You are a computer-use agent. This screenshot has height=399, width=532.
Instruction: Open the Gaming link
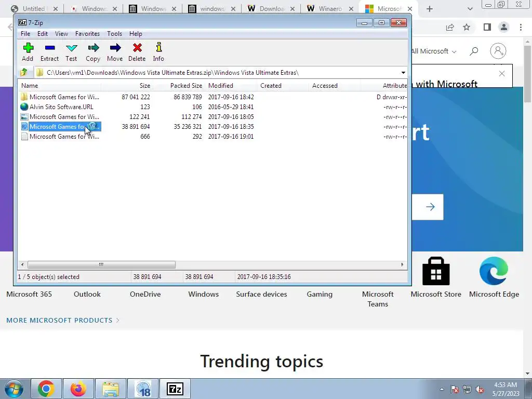[x=320, y=294]
